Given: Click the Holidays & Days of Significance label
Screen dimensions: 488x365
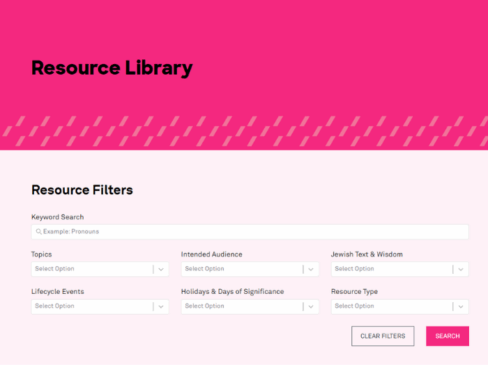Looking at the screenshot, I should 233,292.
